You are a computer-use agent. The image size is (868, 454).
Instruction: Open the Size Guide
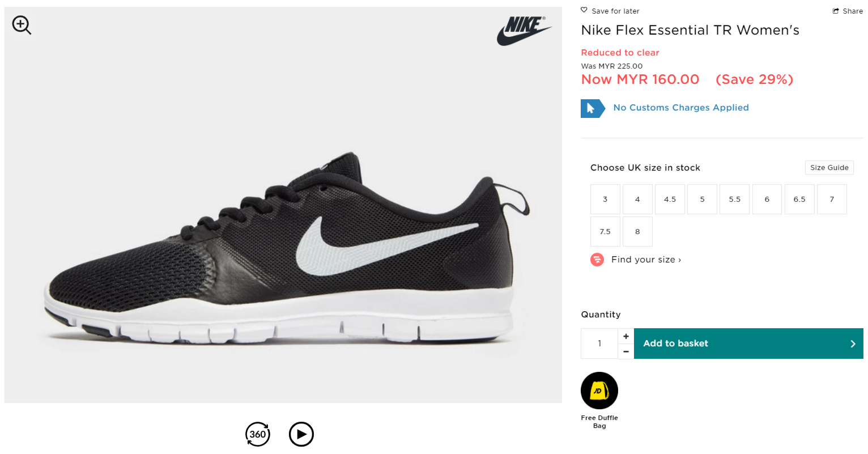coord(829,168)
